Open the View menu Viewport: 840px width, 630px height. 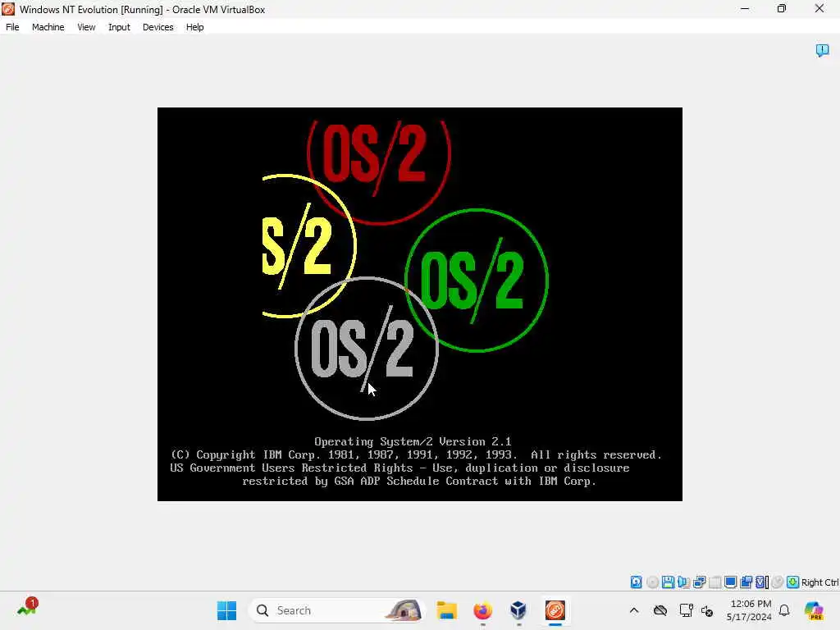pyautogui.click(x=86, y=27)
